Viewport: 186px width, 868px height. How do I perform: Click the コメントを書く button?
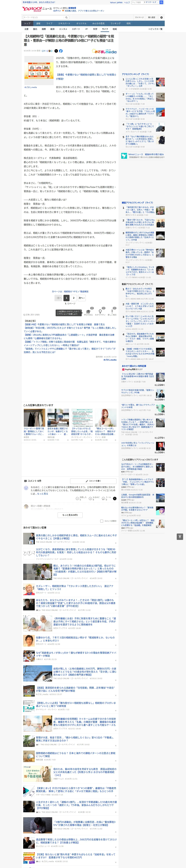(93, 481)
